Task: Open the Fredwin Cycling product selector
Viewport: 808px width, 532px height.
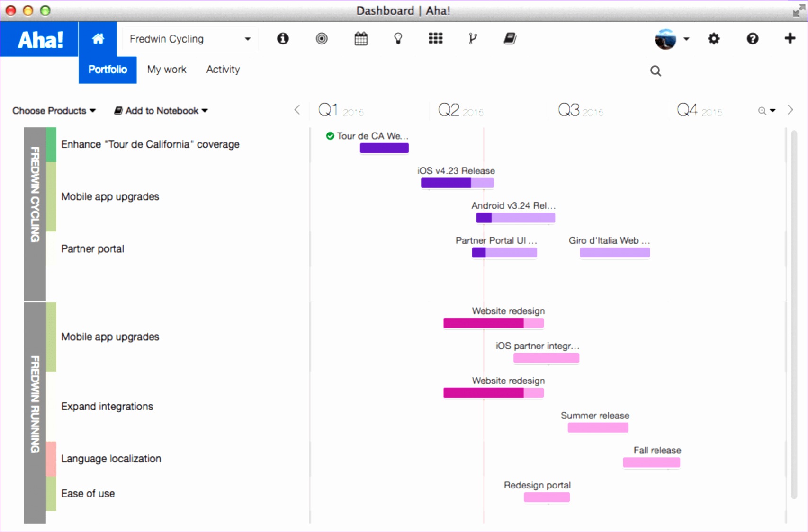Action: 189,39
